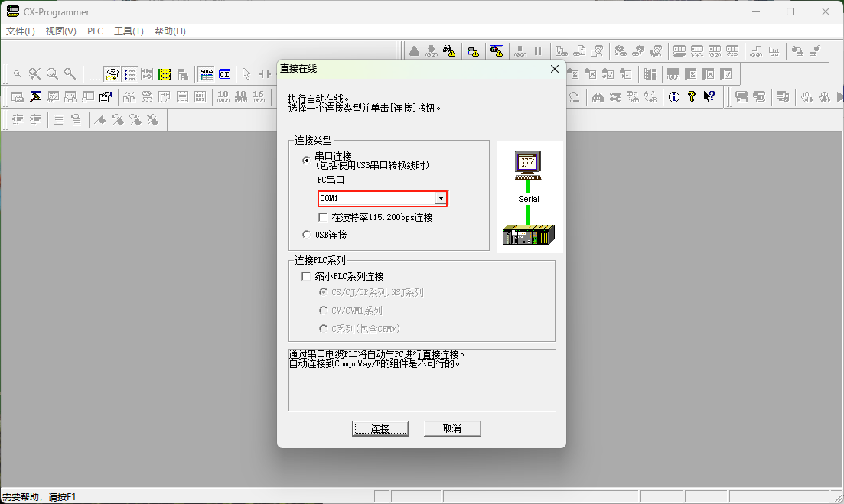Viewport: 844px width, 504px height.
Task: Open the properties sheet icon
Action: pos(106,97)
